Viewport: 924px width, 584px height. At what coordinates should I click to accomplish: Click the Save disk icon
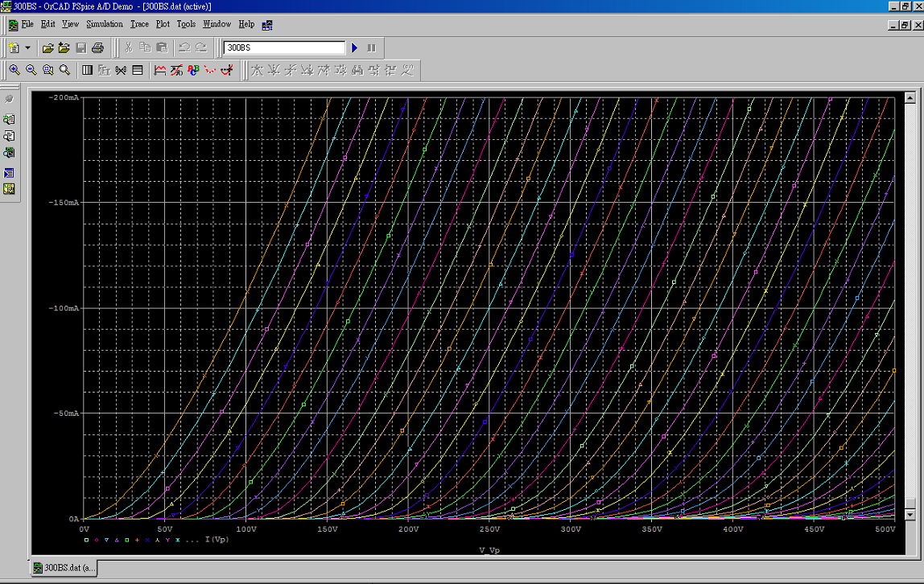[81, 47]
